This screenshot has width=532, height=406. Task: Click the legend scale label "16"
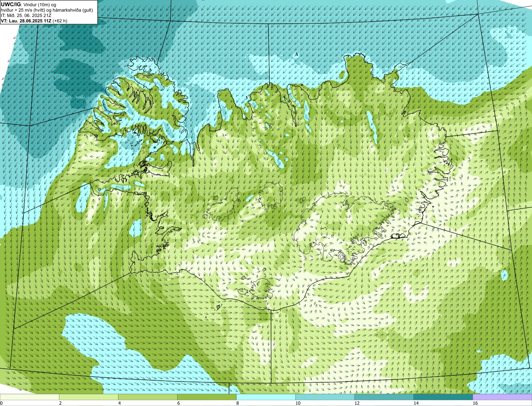[475, 403]
